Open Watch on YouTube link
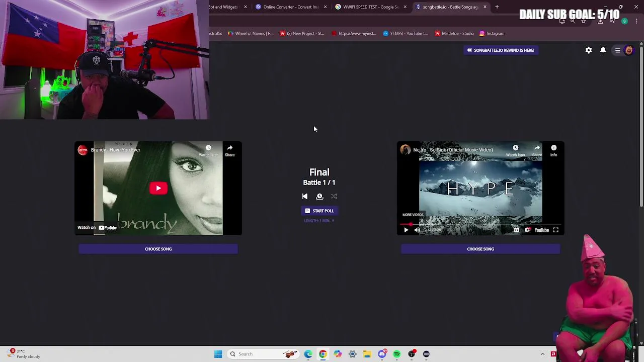Screen dimensions: 644x362 97,228
